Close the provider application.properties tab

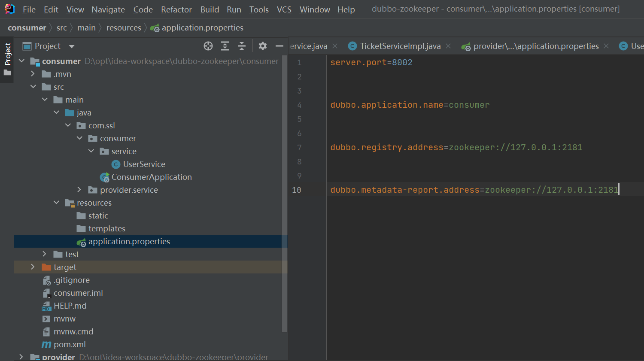point(606,46)
